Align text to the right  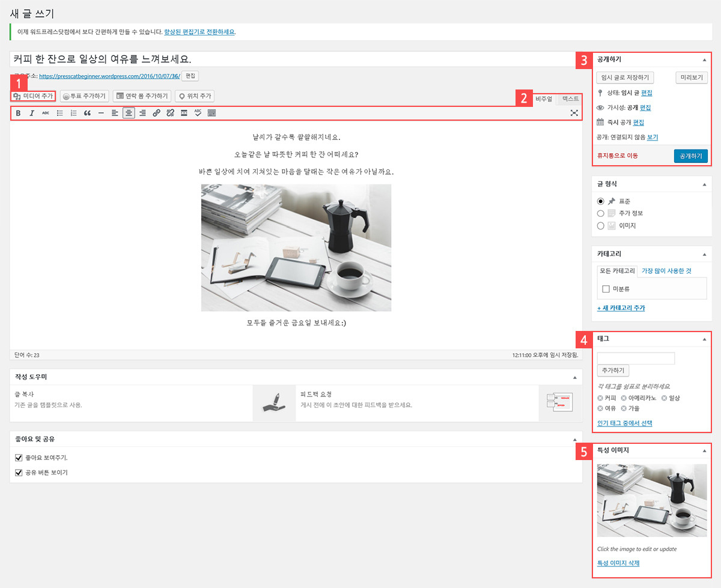tap(142, 113)
